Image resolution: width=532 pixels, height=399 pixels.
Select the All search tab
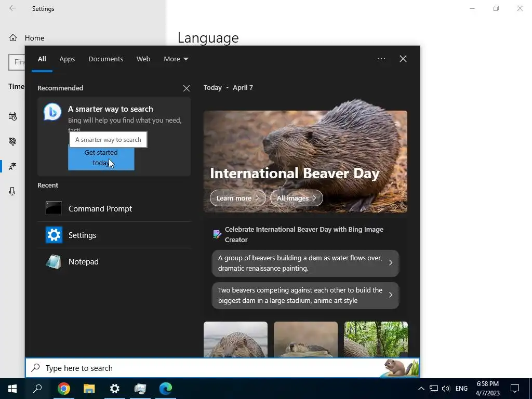(42, 59)
